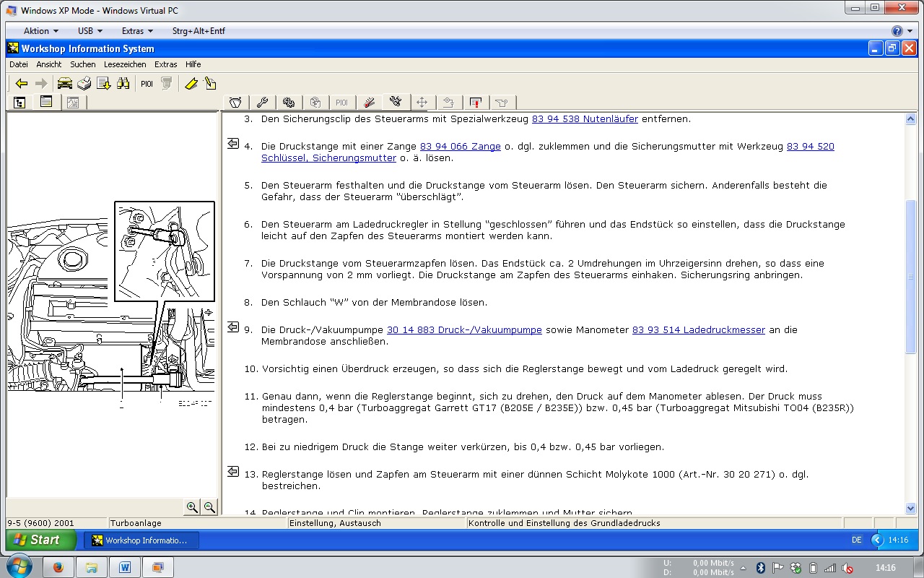Open Windows Explorer from the taskbar

[92, 567]
